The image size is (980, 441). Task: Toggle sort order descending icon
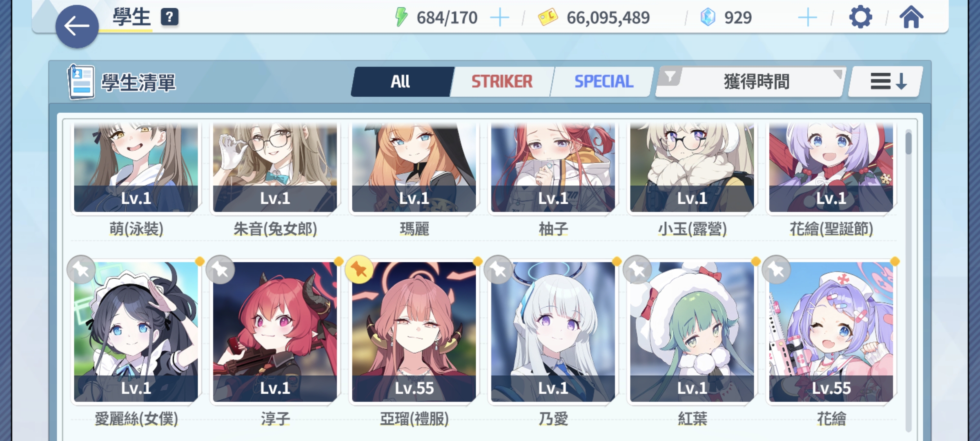pos(886,81)
